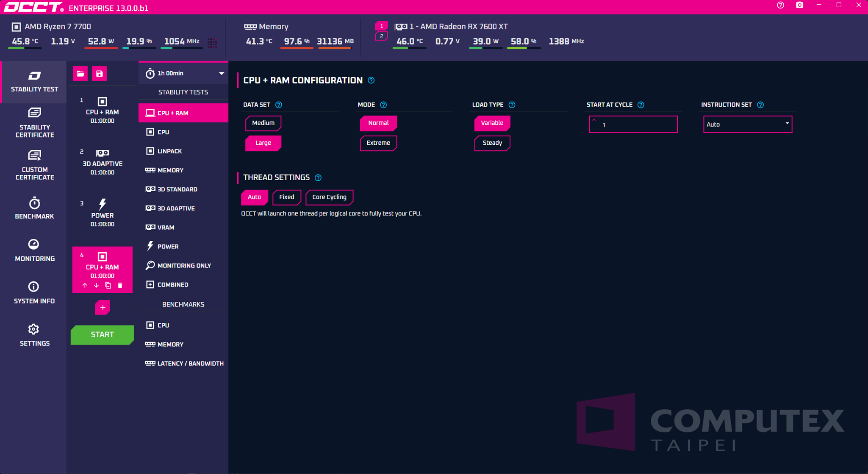This screenshot has height=474, width=868.
Task: Open Stability Test section
Action: [x=34, y=82]
